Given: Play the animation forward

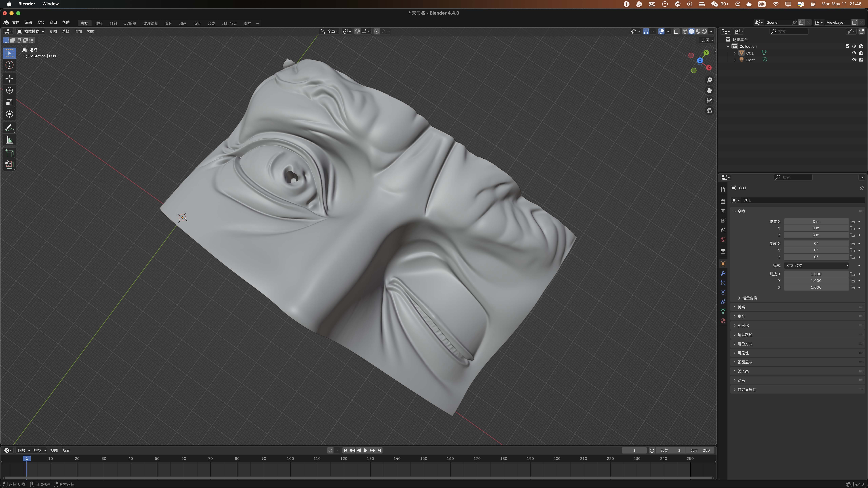Looking at the screenshot, I should pos(366,450).
